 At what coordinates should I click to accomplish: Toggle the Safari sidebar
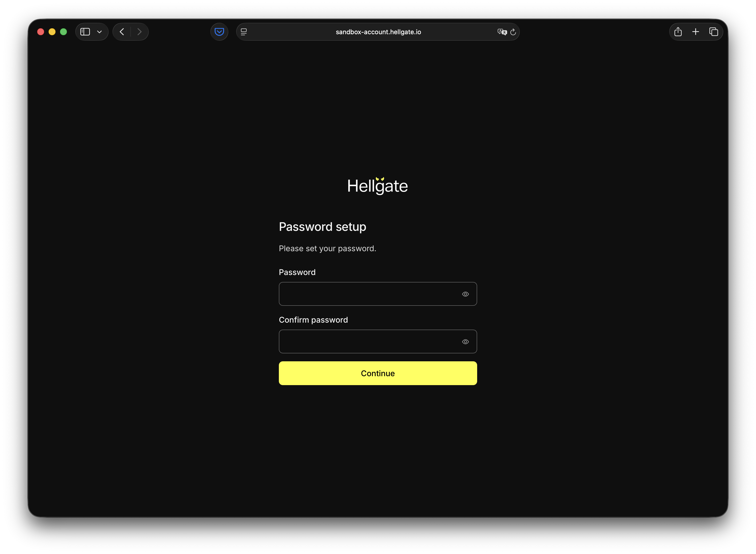[x=85, y=31]
